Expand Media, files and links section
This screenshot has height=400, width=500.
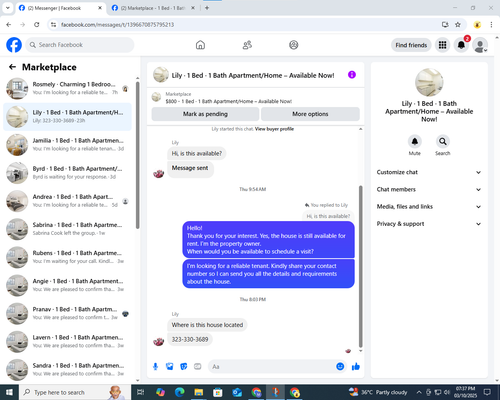click(429, 207)
